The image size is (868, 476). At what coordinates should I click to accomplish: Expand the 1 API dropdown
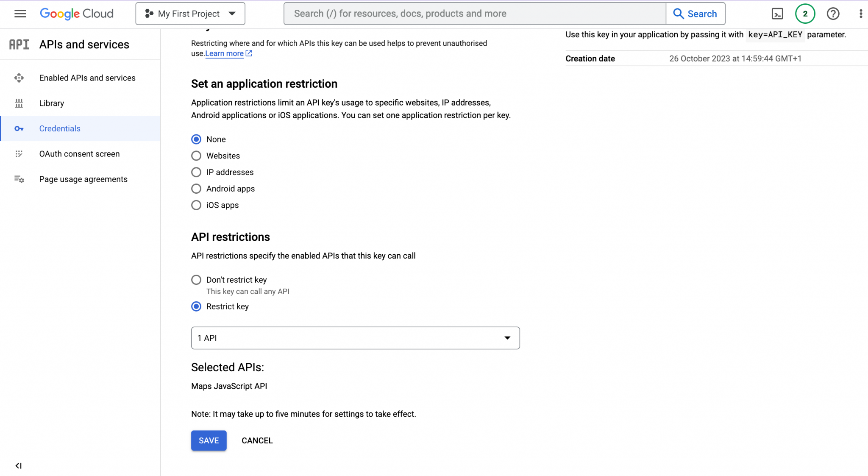355,338
